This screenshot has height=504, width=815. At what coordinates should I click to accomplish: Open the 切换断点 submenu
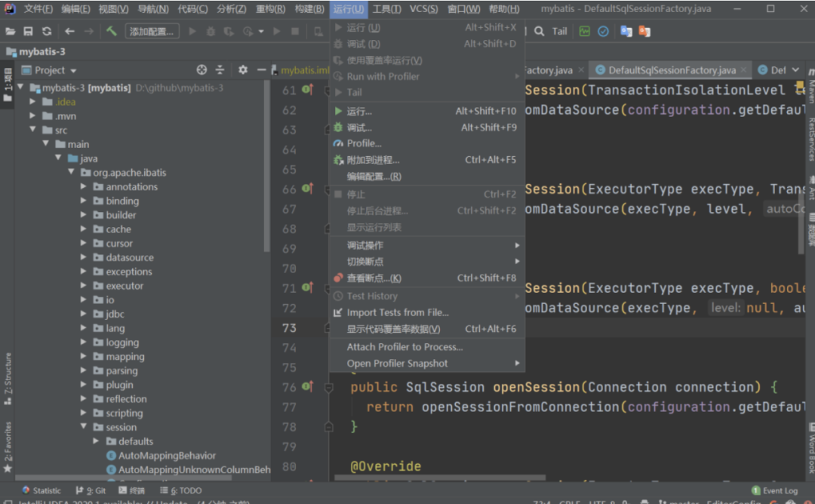(x=427, y=261)
